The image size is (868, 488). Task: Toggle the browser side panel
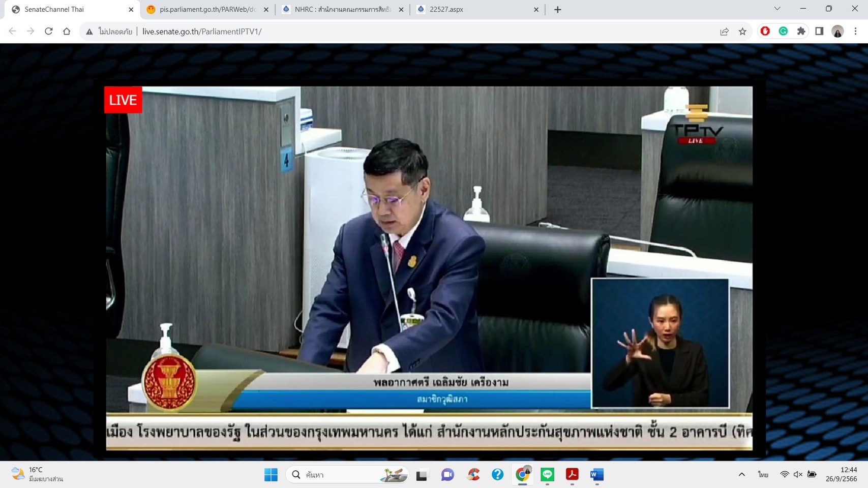(x=819, y=32)
